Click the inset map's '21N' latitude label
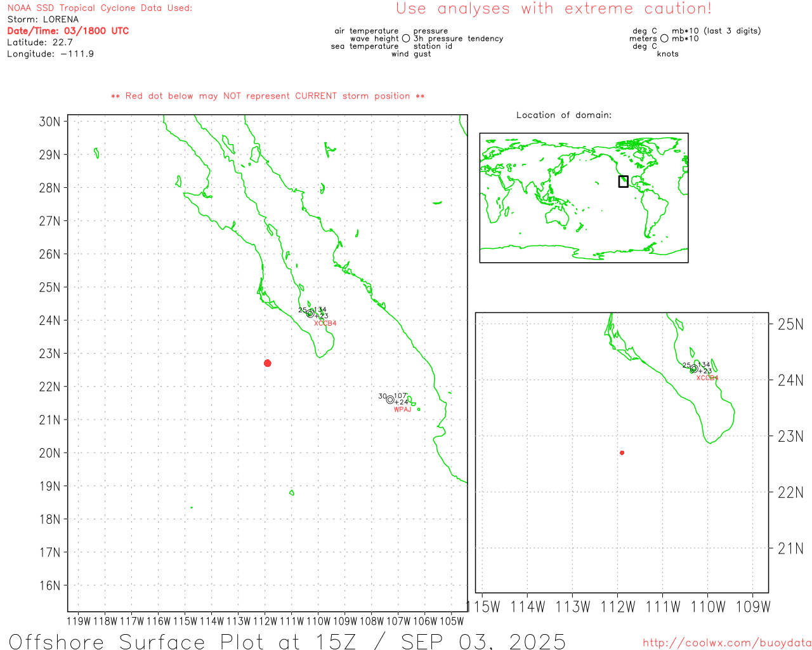This screenshot has width=812, height=650. (x=790, y=548)
